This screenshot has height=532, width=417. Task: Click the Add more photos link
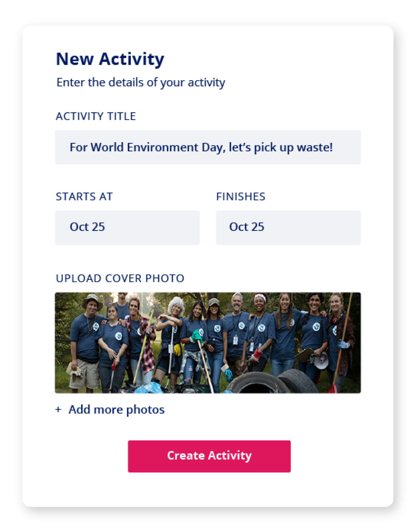click(x=117, y=410)
